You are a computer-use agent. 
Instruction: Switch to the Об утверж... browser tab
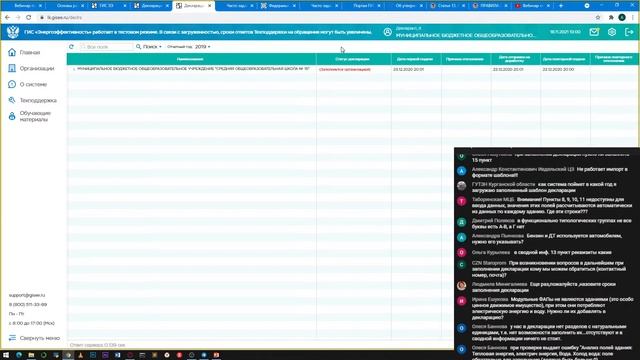404,6
